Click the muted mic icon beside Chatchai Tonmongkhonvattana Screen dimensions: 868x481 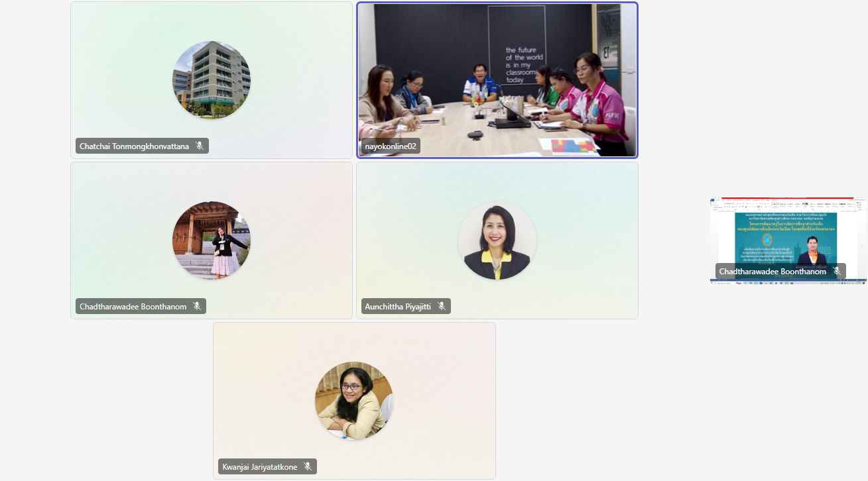point(200,146)
